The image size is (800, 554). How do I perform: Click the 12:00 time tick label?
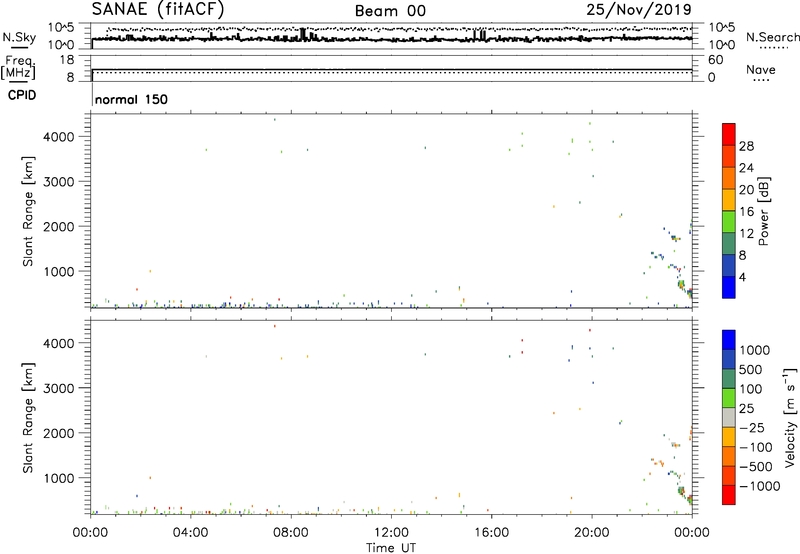click(x=391, y=533)
